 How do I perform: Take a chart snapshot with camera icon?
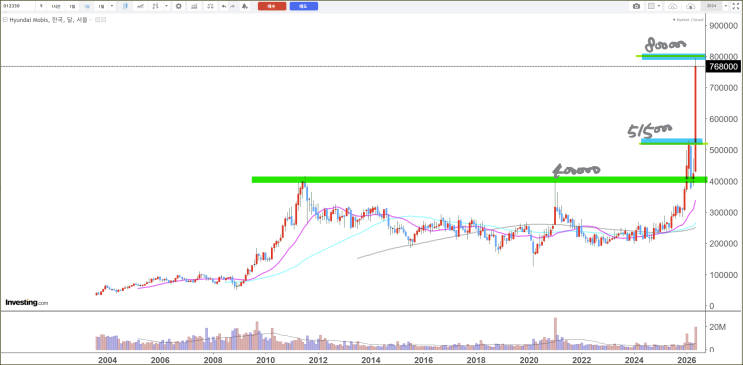(x=636, y=6)
